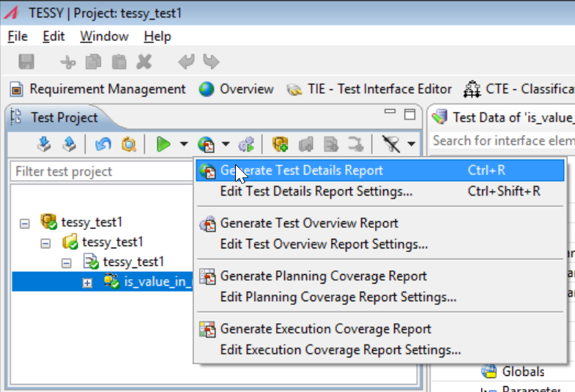This screenshot has width=575, height=392.
Task: Select Generate Planning Coverage Report
Action: pos(380,276)
